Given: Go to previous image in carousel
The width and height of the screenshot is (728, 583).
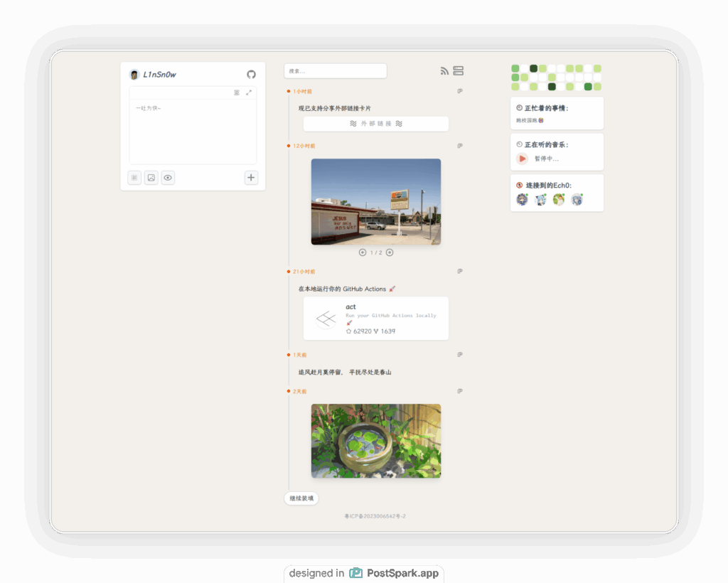Looking at the screenshot, I should coord(363,252).
